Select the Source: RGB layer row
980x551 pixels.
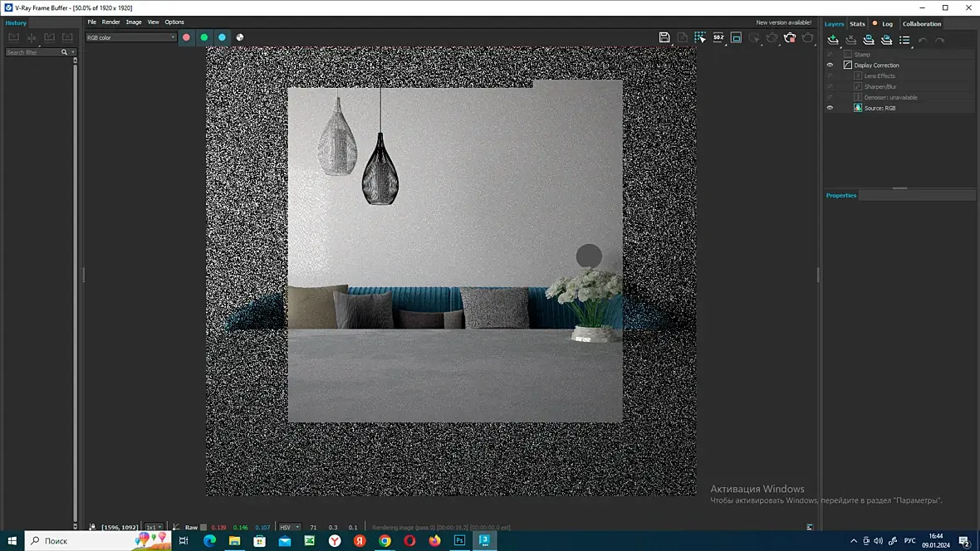899,108
